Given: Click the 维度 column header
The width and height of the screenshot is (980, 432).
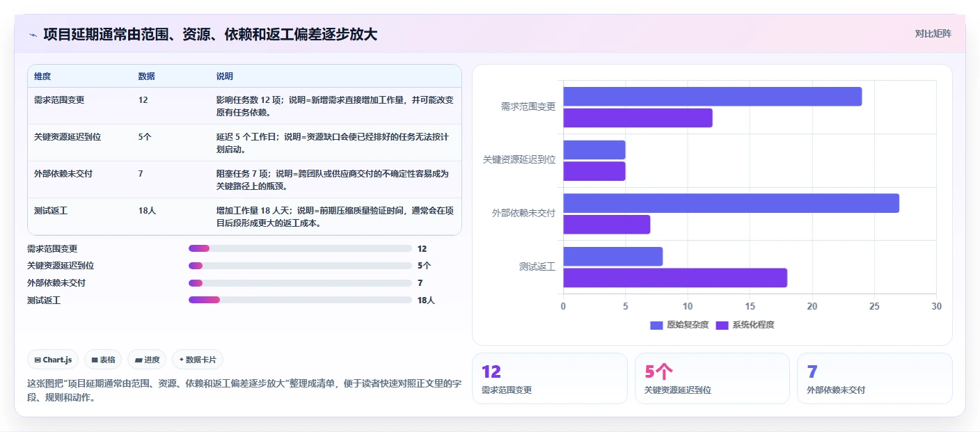Looking at the screenshot, I should pos(42,76).
